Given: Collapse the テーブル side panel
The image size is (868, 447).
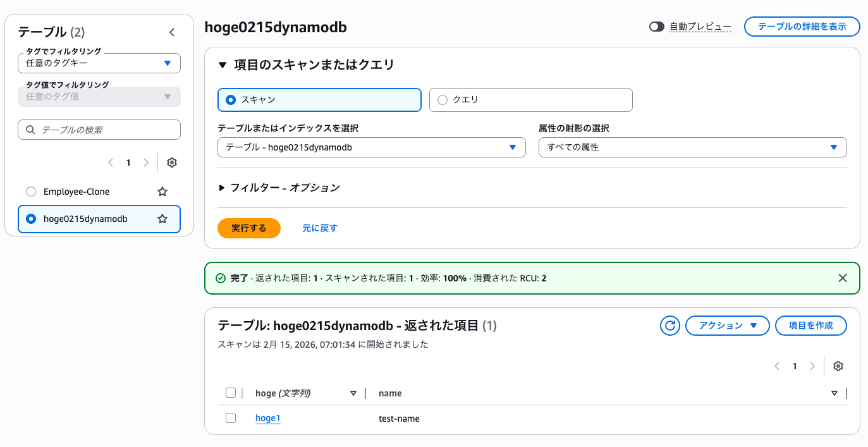Looking at the screenshot, I should coord(171,32).
